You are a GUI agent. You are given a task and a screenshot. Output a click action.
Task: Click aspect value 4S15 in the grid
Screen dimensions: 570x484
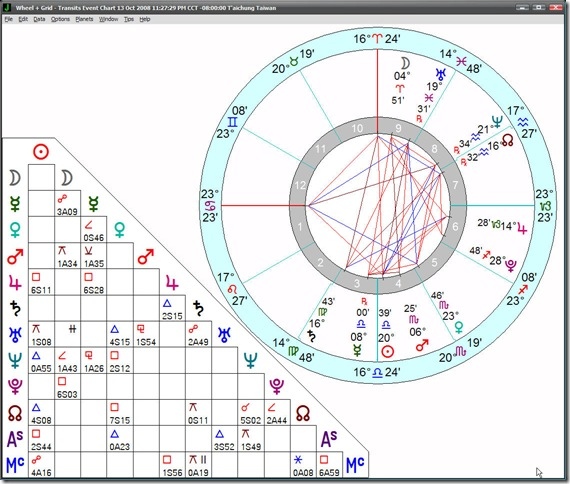120,342
